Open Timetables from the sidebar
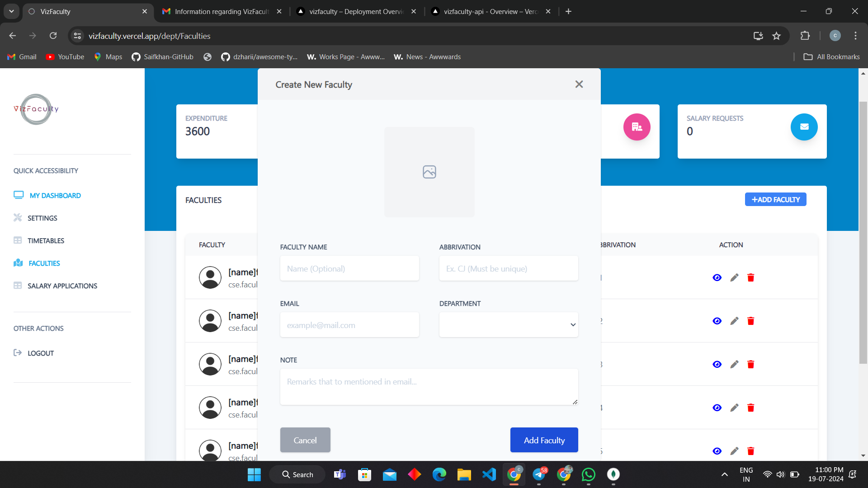 (x=46, y=240)
